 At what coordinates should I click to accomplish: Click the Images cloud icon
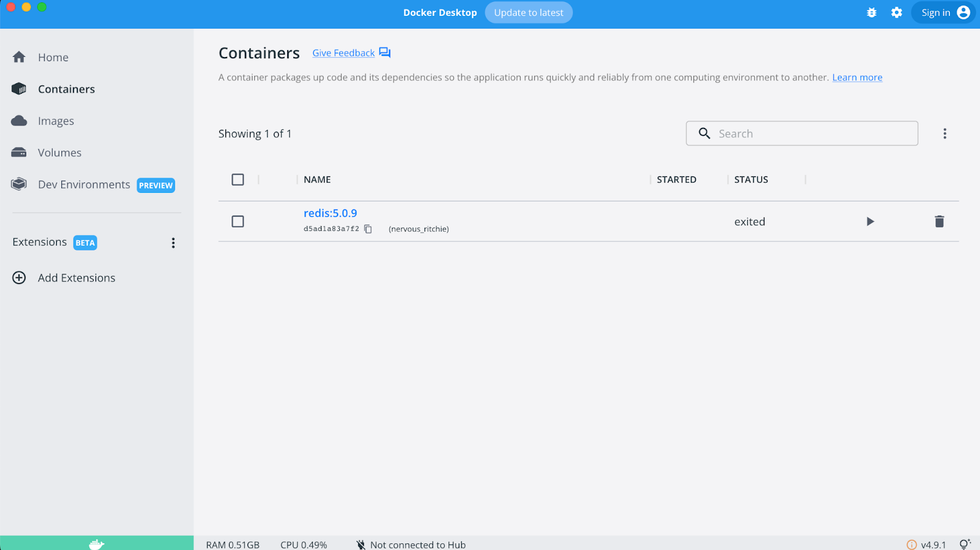[x=19, y=121]
